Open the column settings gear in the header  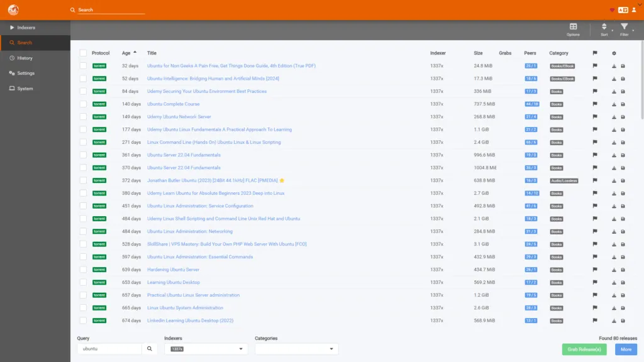pyautogui.click(x=614, y=53)
